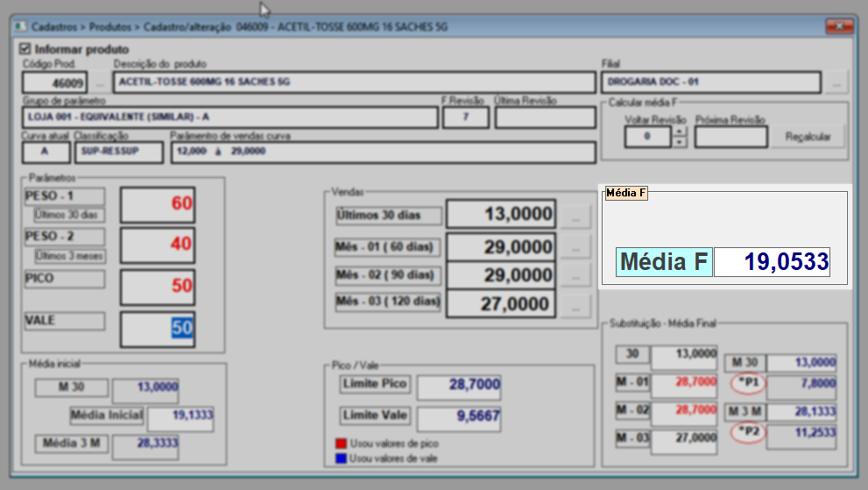Click the Limite Pico value 28,7000

click(x=459, y=387)
